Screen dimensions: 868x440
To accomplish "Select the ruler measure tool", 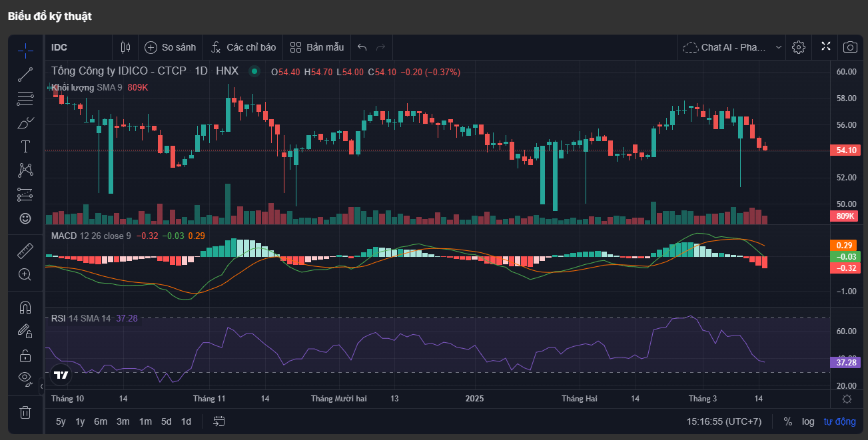I will pos(25,250).
